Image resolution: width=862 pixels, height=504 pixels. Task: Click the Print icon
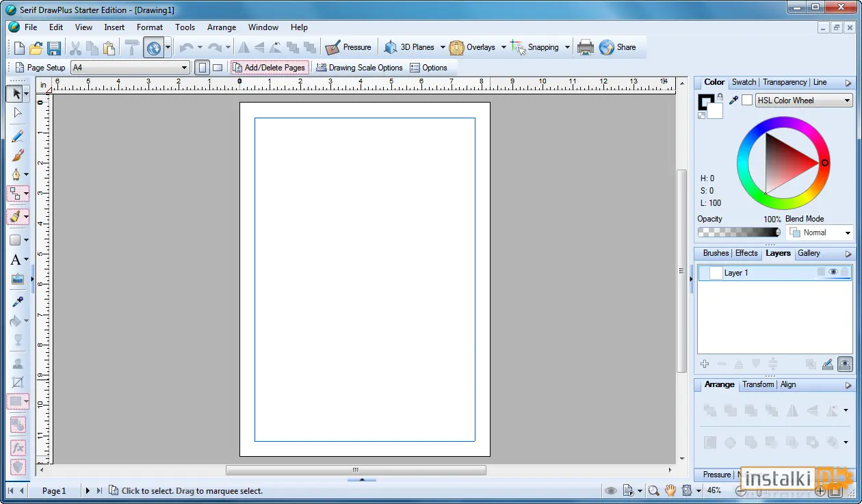click(x=586, y=47)
